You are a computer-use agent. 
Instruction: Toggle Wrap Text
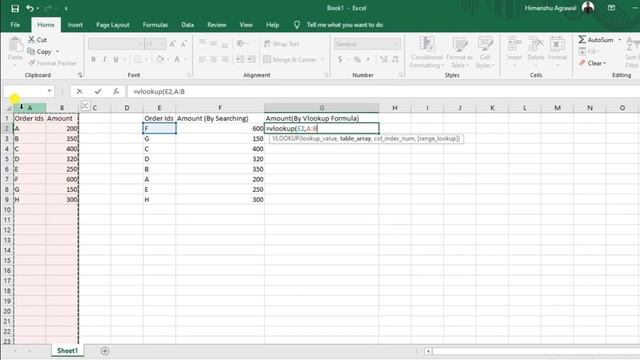[282, 44]
